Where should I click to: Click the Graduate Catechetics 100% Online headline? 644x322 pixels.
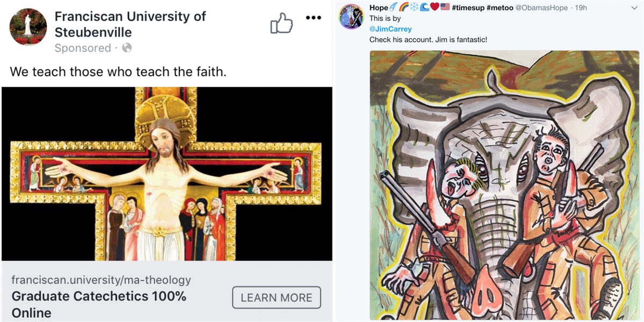point(99,304)
